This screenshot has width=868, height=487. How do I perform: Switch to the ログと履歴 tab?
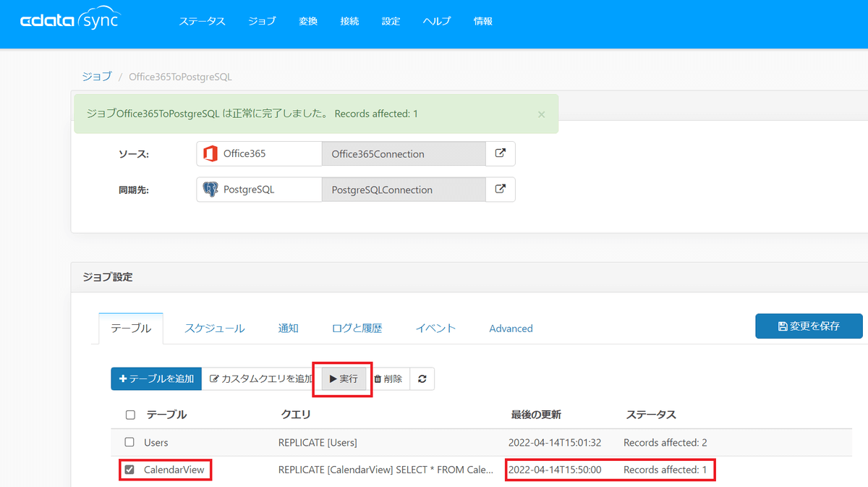click(x=357, y=328)
